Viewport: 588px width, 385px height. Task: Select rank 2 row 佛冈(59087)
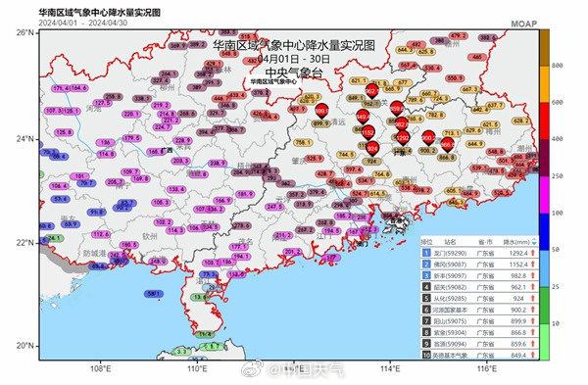(479, 265)
